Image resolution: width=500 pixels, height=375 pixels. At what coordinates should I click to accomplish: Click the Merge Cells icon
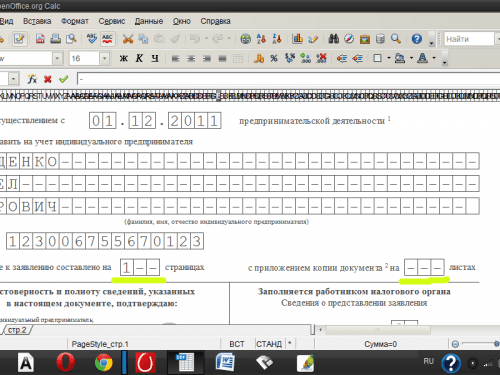click(238, 59)
